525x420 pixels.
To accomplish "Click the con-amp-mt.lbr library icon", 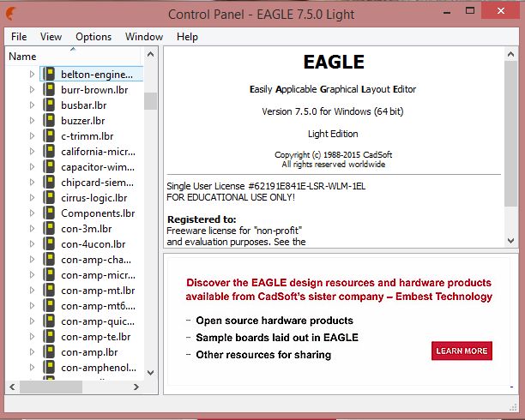I will coord(49,291).
